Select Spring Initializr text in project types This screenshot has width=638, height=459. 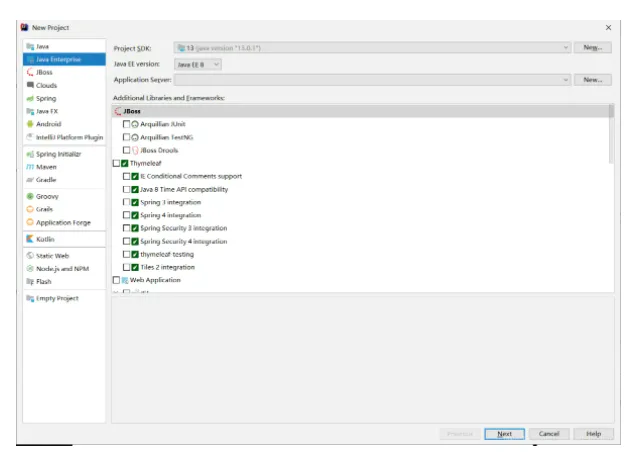coord(59,154)
